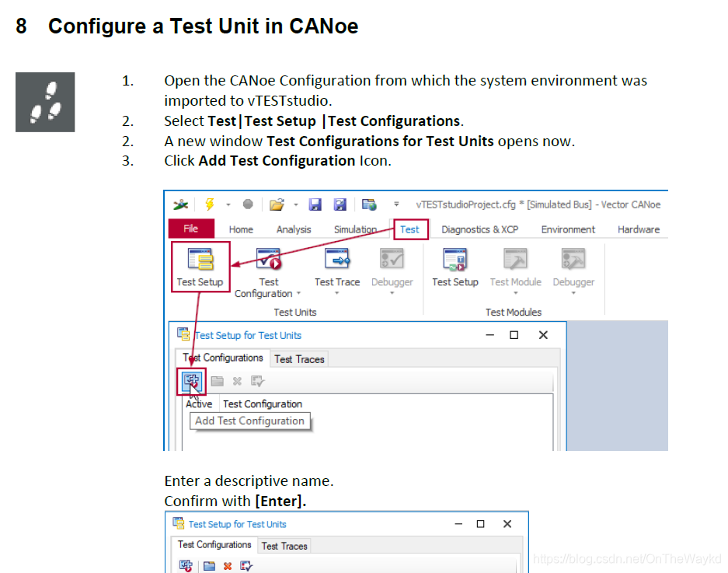Click checkmark document icon, lower window
This screenshot has height=573, width=728.
click(246, 565)
